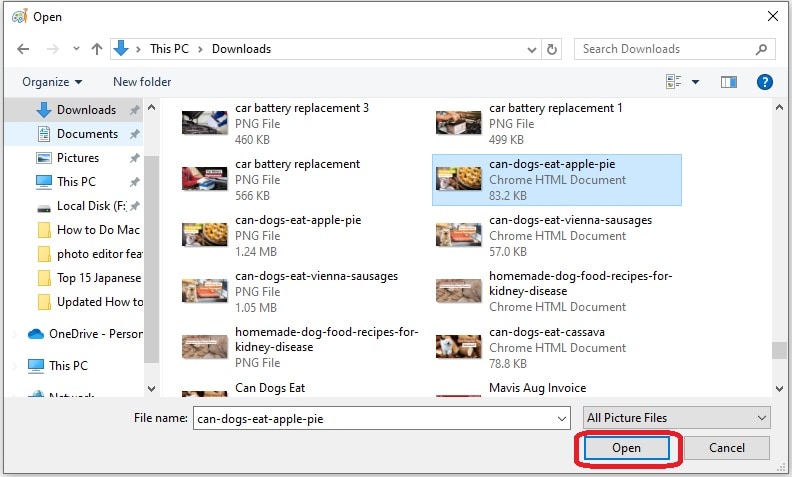Click the change view icon
The image size is (792, 477).
click(673, 82)
